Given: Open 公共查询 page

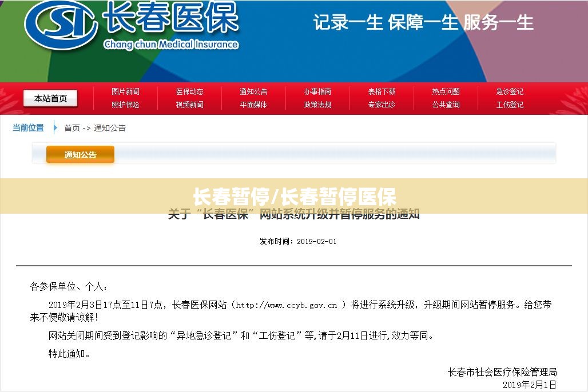Looking at the screenshot, I should [x=446, y=105].
